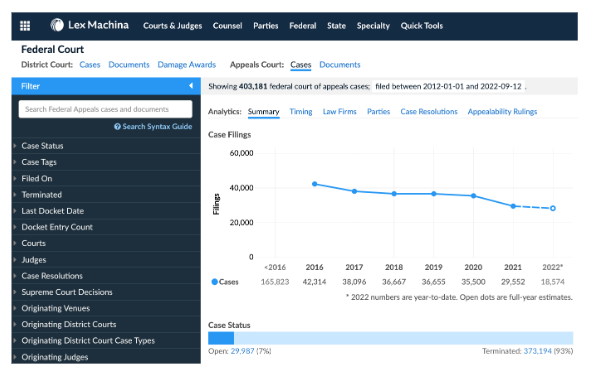The height and width of the screenshot is (367, 606).
Task: Open Damage Awards link
Action: 187,65
